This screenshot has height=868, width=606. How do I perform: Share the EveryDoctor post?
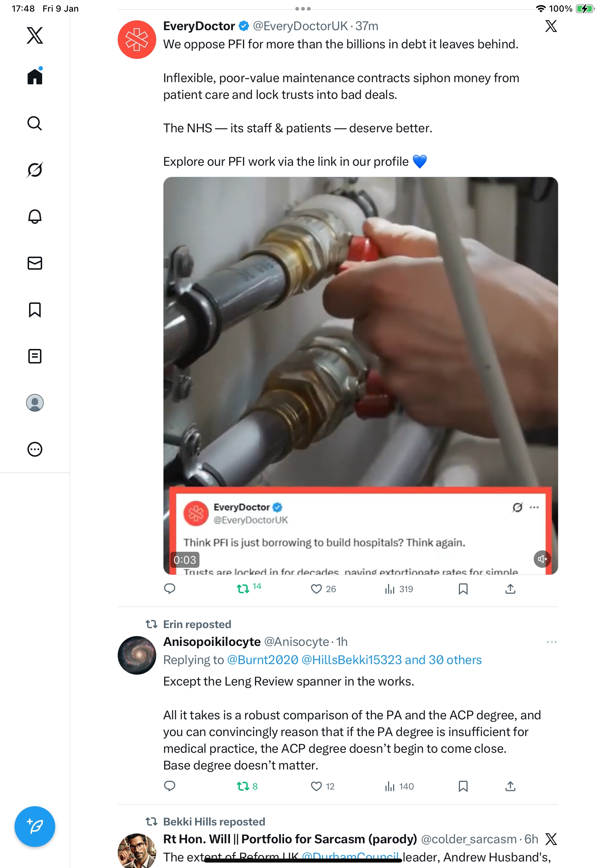(510, 589)
